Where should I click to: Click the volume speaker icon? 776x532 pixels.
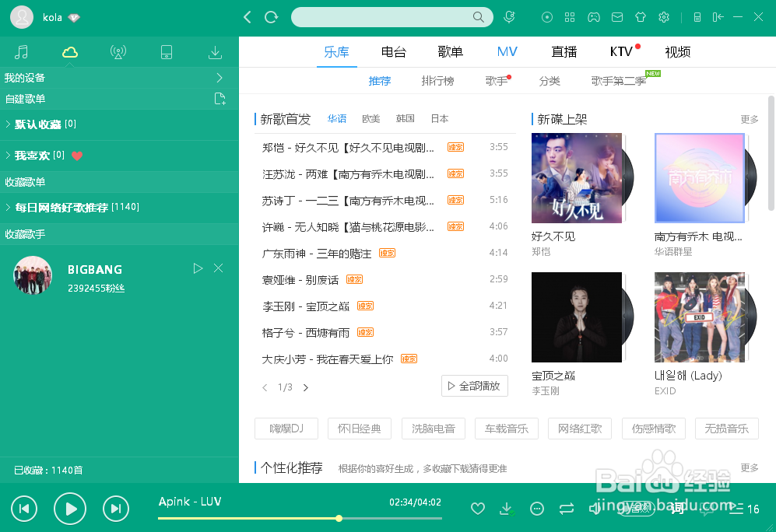click(595, 508)
